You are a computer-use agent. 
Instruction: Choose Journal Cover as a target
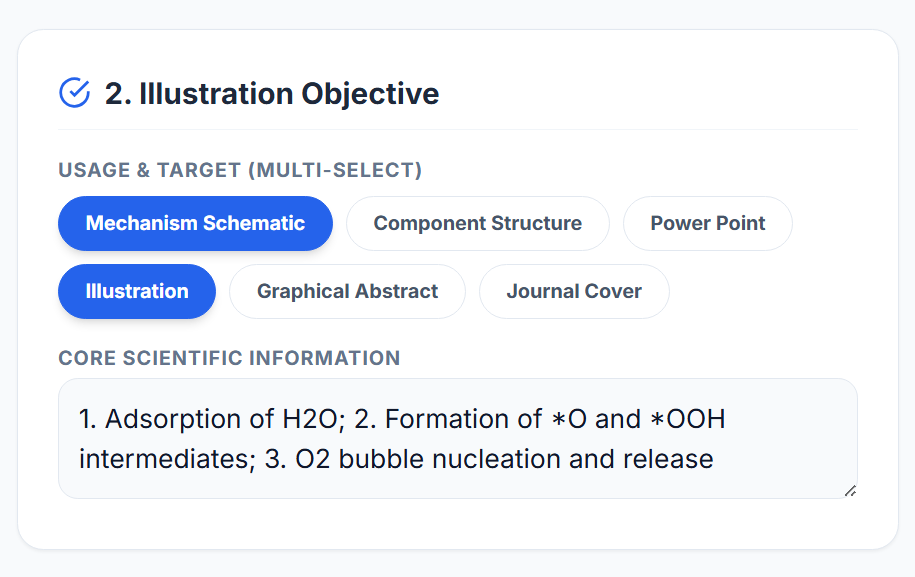[574, 291]
